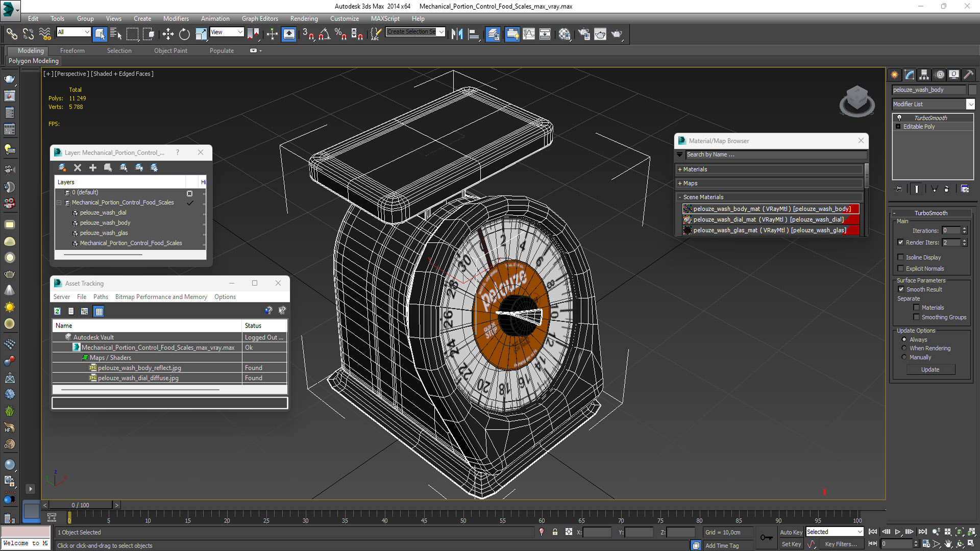Open the Create command panel tab

pyautogui.click(x=894, y=74)
